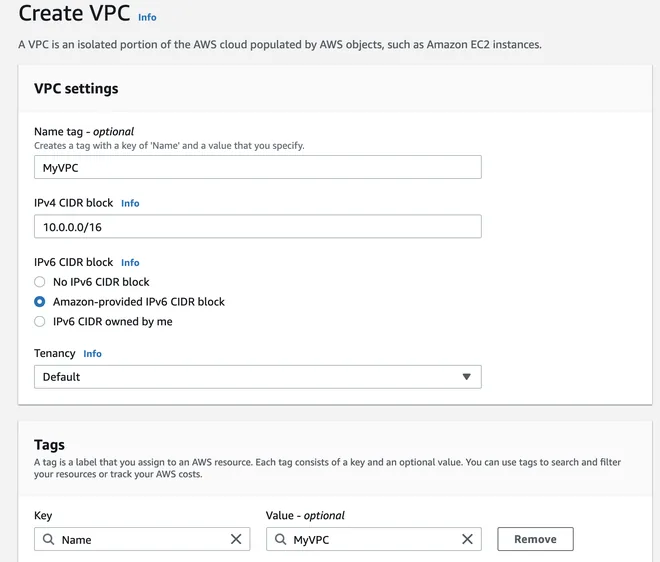Choose IPv6 CIDR owned by me
The height and width of the screenshot is (562, 660).
pyautogui.click(x=40, y=322)
